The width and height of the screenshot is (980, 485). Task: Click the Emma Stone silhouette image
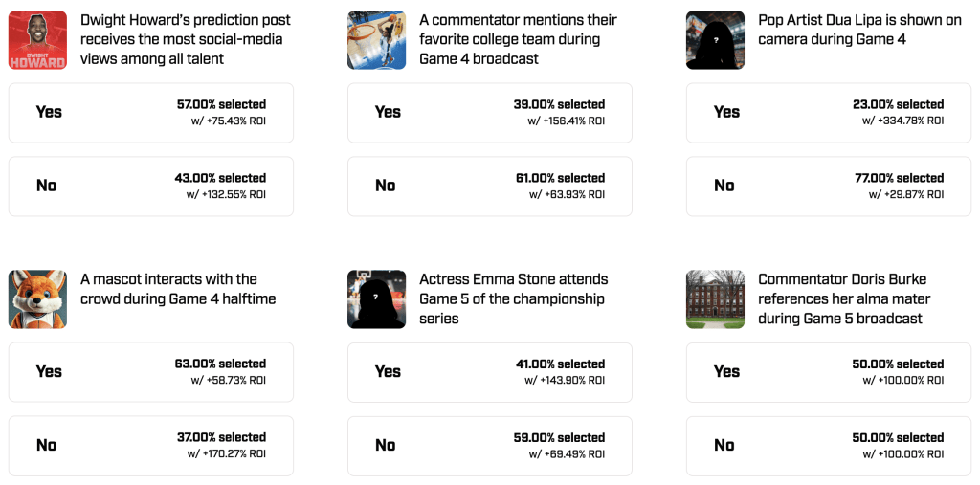(376, 299)
